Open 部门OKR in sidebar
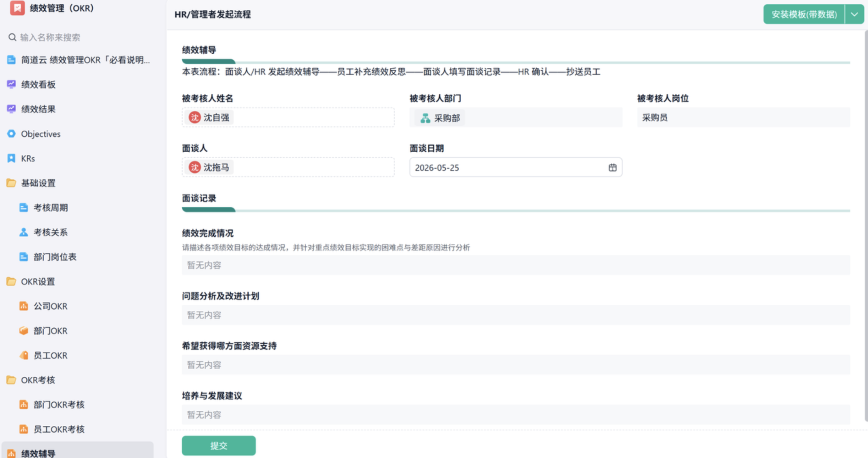Screen dimensions: 868x458 (50, 331)
